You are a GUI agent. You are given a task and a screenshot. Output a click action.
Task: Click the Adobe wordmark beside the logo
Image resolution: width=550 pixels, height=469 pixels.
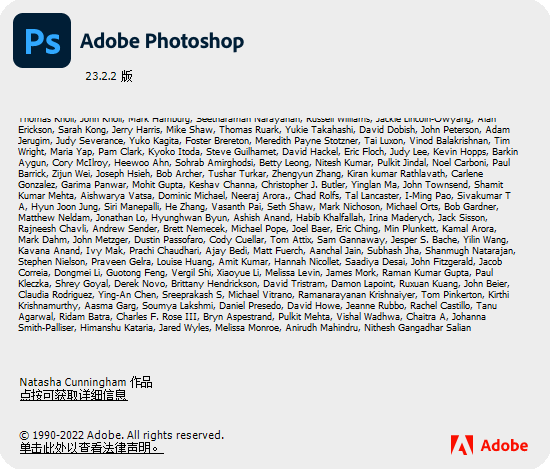coord(504,445)
